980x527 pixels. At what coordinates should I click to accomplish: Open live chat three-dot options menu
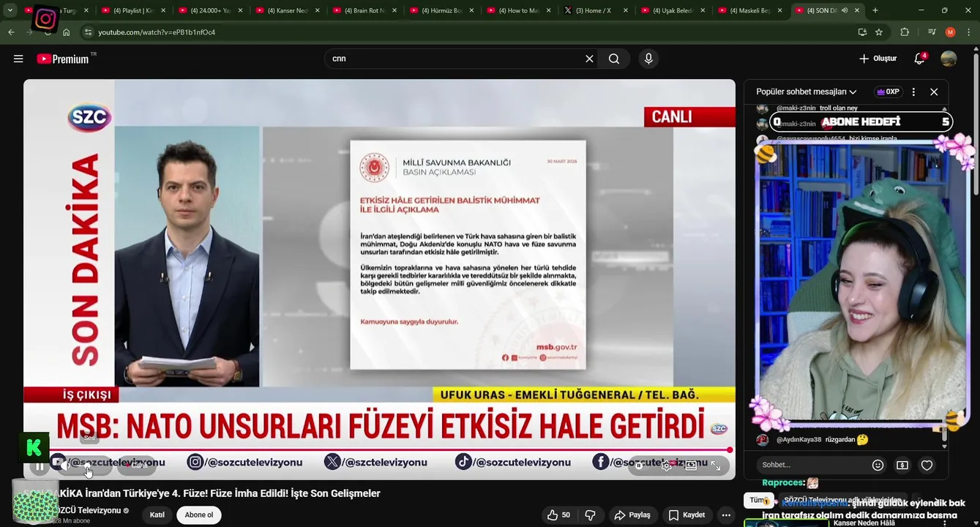(x=913, y=92)
